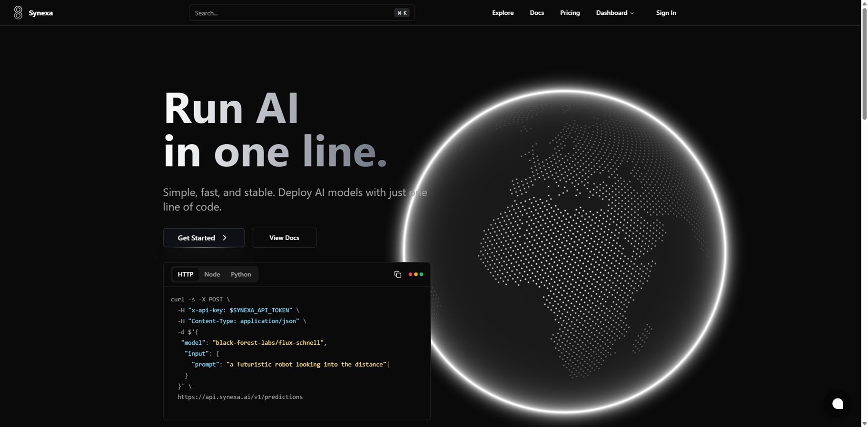The height and width of the screenshot is (427, 868).
Task: Click the Get Started button
Action: tap(204, 238)
